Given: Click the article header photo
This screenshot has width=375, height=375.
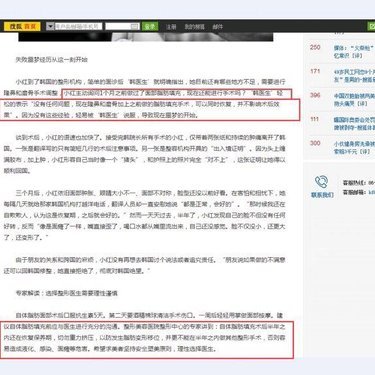Looking at the screenshot, I should [x=146, y=37].
